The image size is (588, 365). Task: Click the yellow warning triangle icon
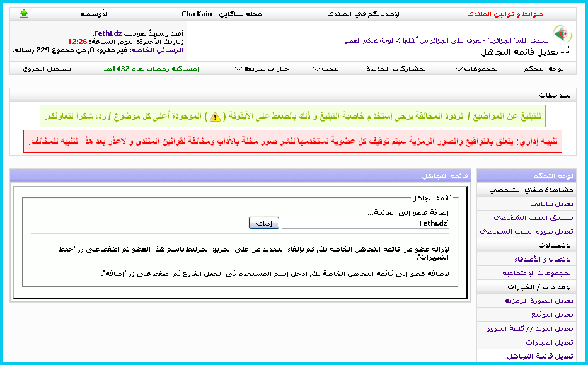pos(216,117)
